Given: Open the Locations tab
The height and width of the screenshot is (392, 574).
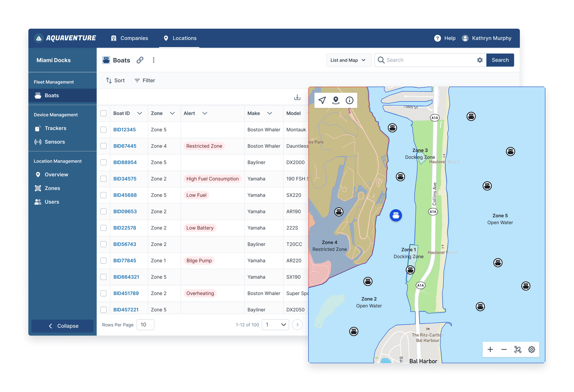Looking at the screenshot, I should 179,38.
